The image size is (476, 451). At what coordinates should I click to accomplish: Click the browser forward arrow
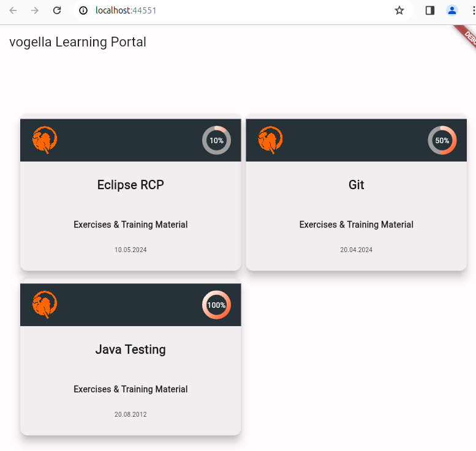pos(35,10)
